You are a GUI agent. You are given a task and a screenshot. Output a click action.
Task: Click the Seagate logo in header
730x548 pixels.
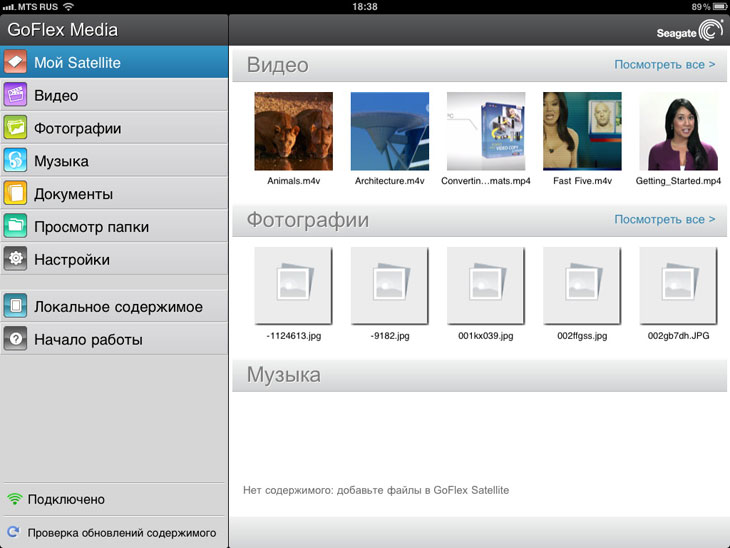coord(689,31)
